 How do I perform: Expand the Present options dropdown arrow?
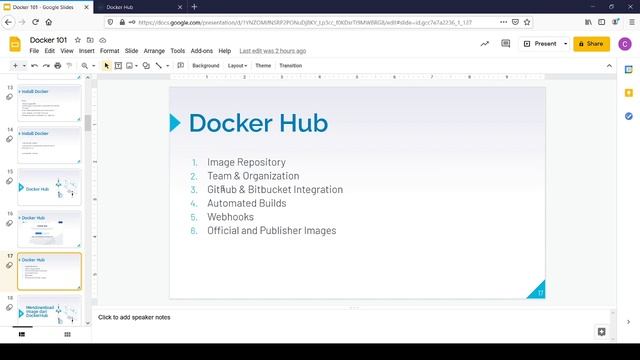coord(565,44)
